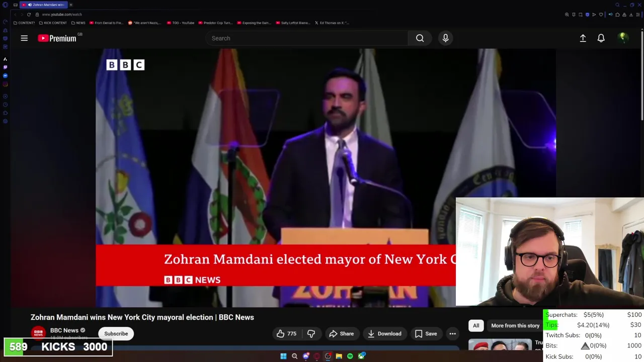Open the NEWS bookmarks folder
This screenshot has height=362, width=644.
click(78, 23)
